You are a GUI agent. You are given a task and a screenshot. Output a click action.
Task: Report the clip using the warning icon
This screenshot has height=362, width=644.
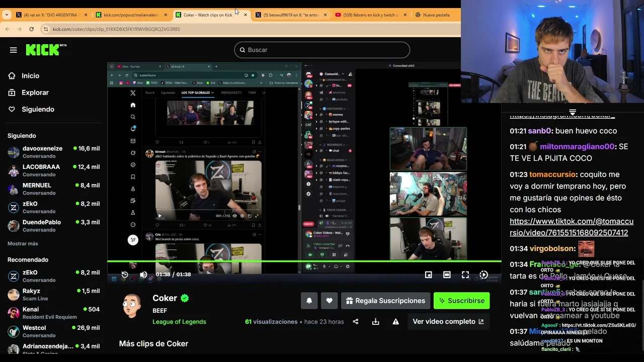[395, 322]
